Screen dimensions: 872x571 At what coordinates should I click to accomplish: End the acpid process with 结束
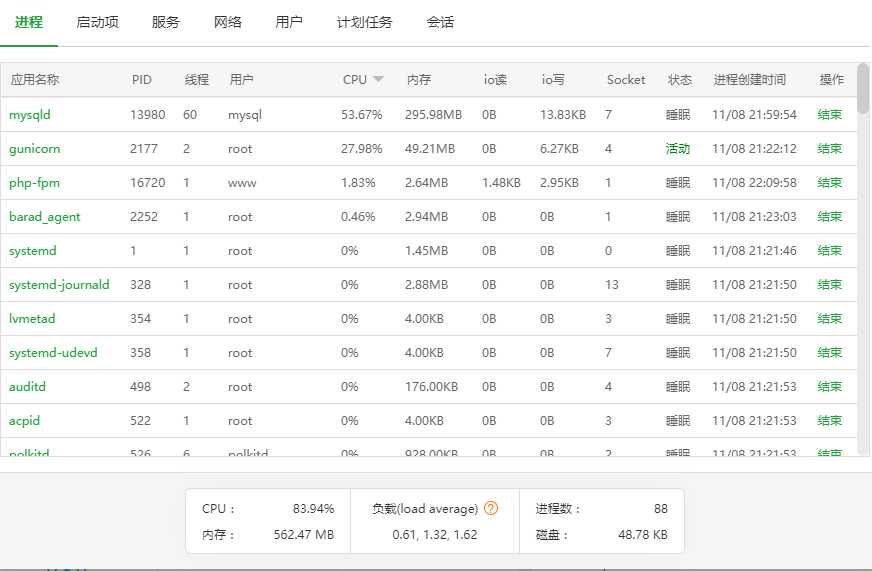(x=830, y=420)
